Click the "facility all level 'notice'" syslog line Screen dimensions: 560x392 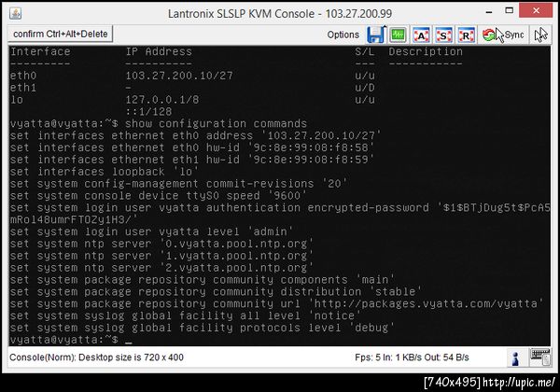pos(185,315)
